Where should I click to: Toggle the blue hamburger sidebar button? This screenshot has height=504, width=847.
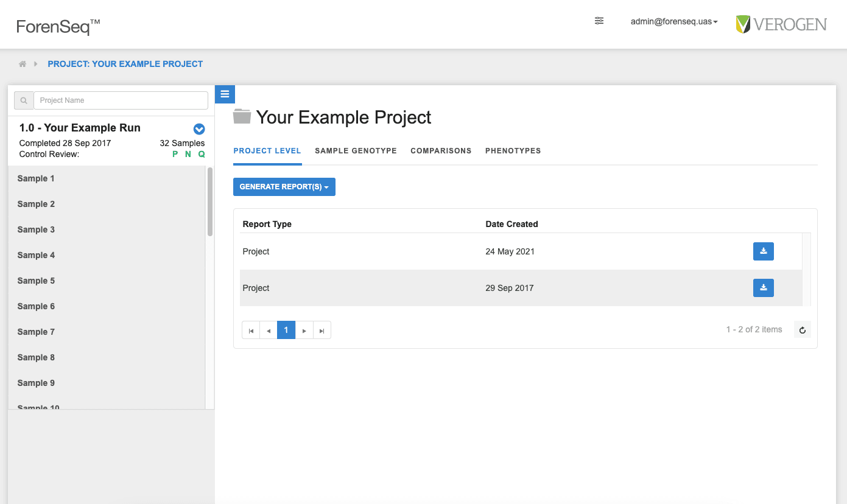[225, 94]
